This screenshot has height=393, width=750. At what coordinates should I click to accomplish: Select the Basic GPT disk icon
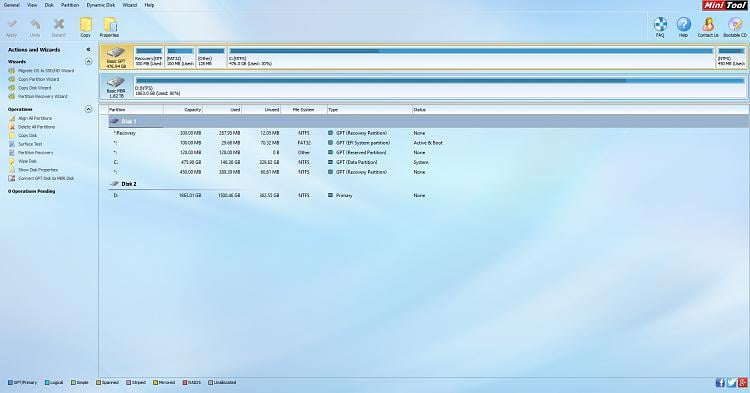pyautogui.click(x=116, y=53)
